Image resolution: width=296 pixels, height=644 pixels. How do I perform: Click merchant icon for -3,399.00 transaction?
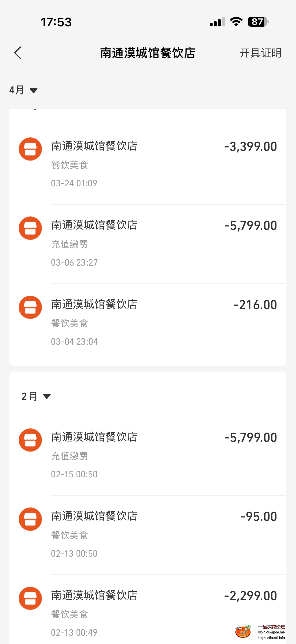coord(30,149)
